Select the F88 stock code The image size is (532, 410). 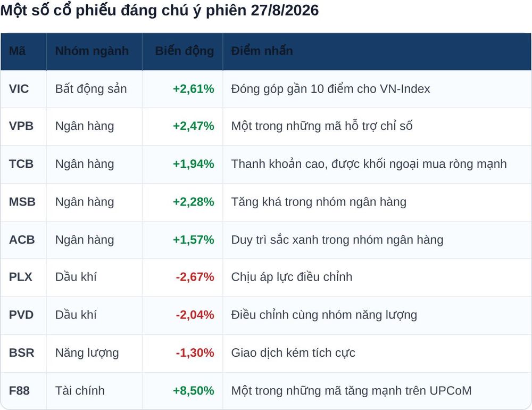click(19, 391)
